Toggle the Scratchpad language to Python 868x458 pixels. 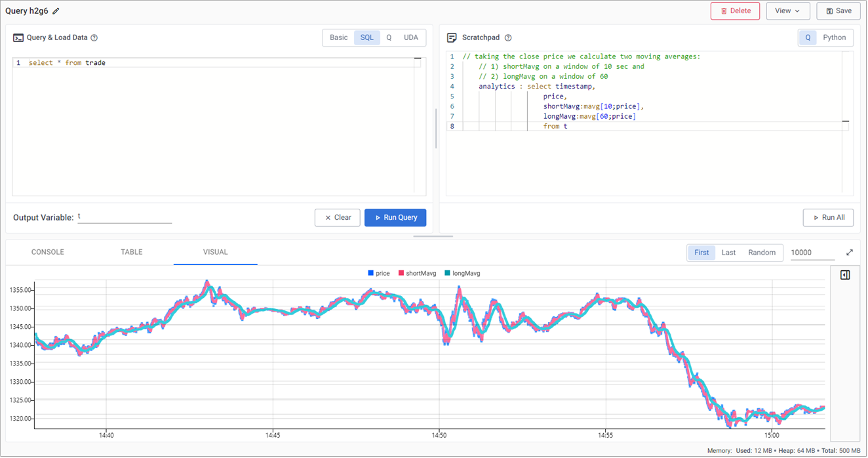point(833,37)
